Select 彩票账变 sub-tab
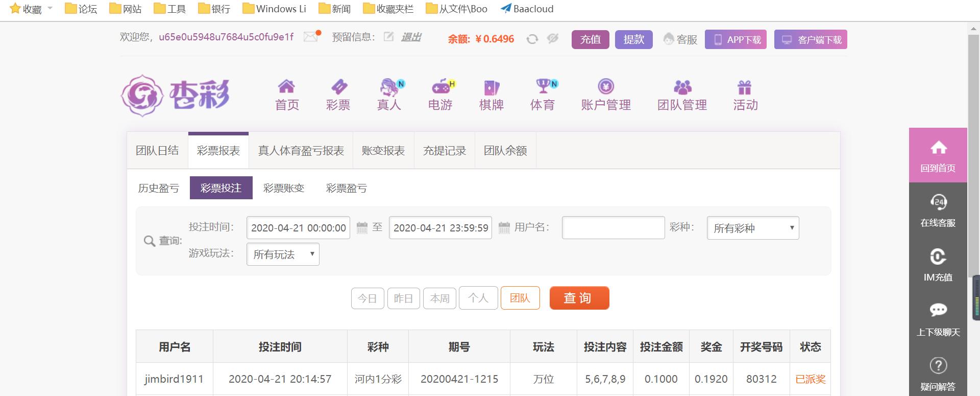Viewport: 980px width, 396px height. click(284, 188)
